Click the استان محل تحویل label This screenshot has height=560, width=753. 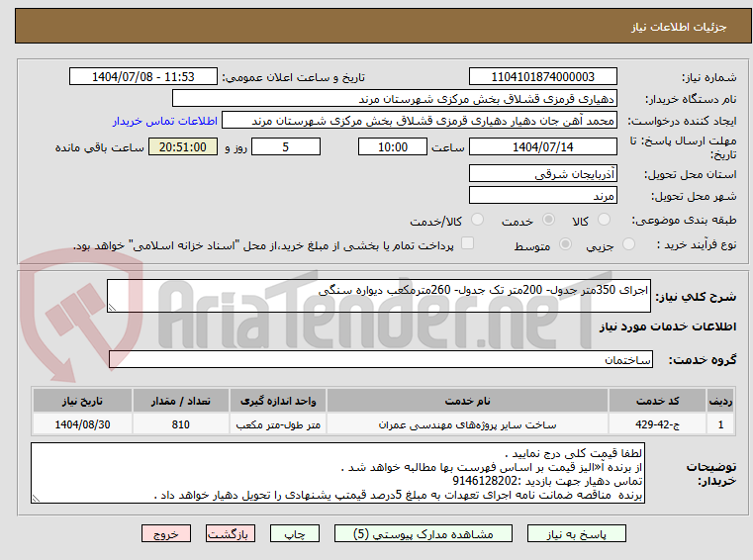point(690,174)
